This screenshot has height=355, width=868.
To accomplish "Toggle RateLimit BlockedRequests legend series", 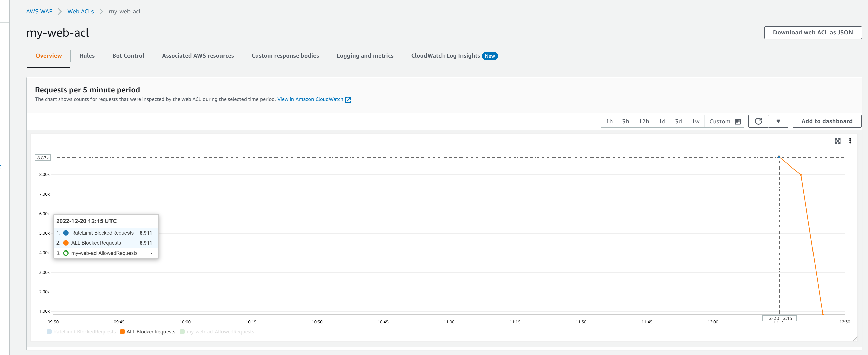I will point(84,332).
